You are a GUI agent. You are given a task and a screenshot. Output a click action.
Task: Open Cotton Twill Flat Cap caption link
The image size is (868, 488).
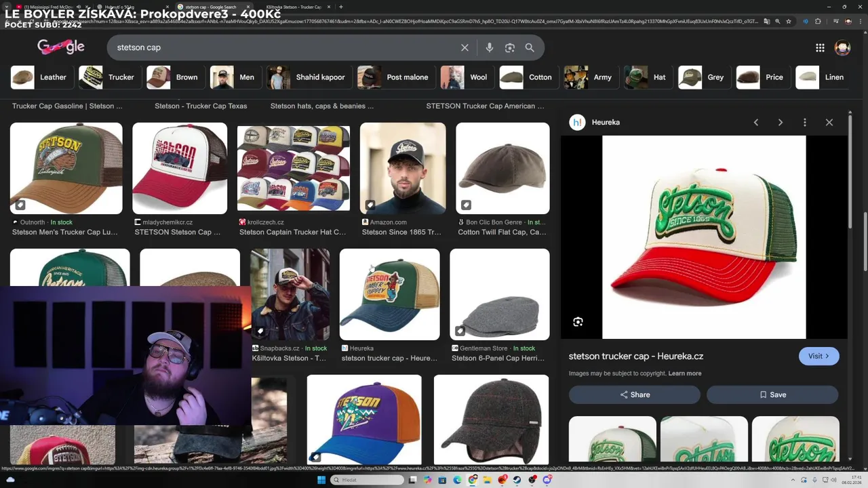[502, 232]
